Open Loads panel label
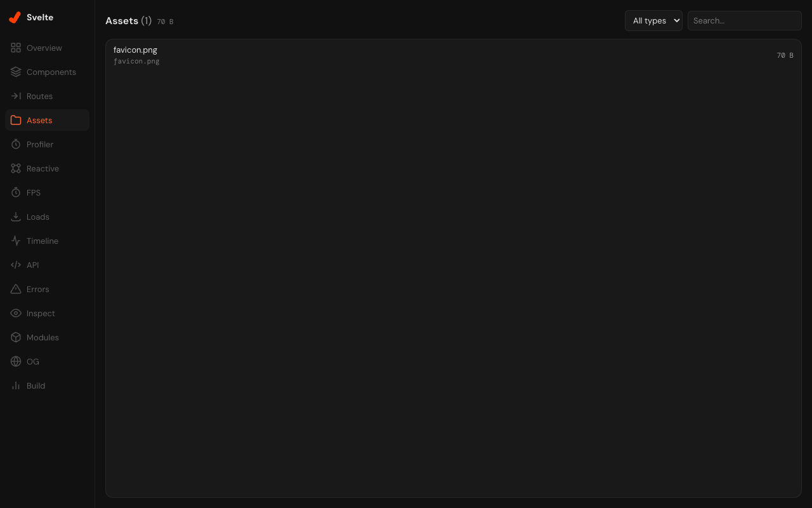 [x=38, y=217]
